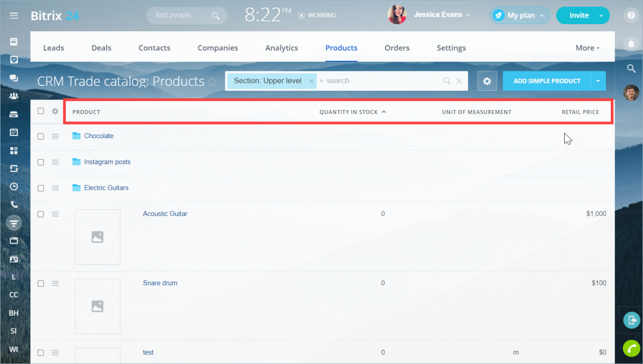Open the Workgroups people sidebar icon
This screenshot has width=643, height=364.
tap(14, 96)
